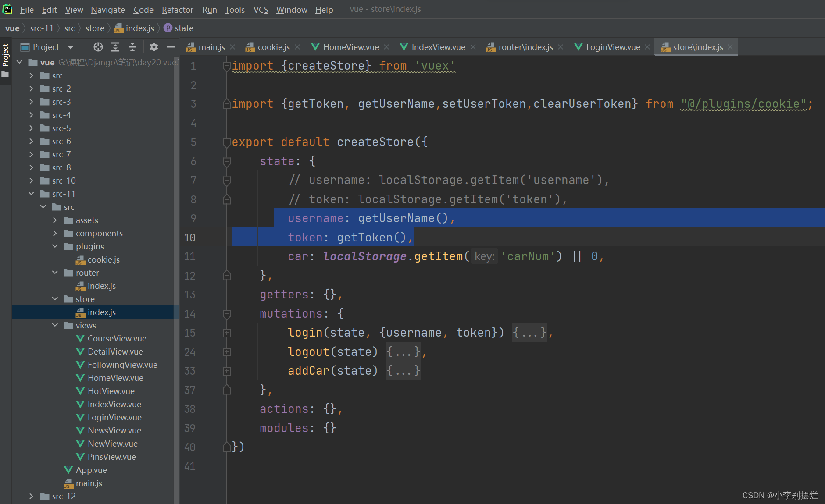Open the File menu
This screenshot has width=825, height=504.
(x=27, y=10)
